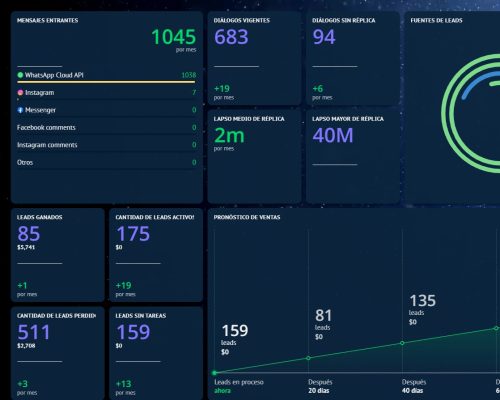
Task: Click the 159 Leads sin Tareas value
Action: pyautogui.click(x=133, y=332)
